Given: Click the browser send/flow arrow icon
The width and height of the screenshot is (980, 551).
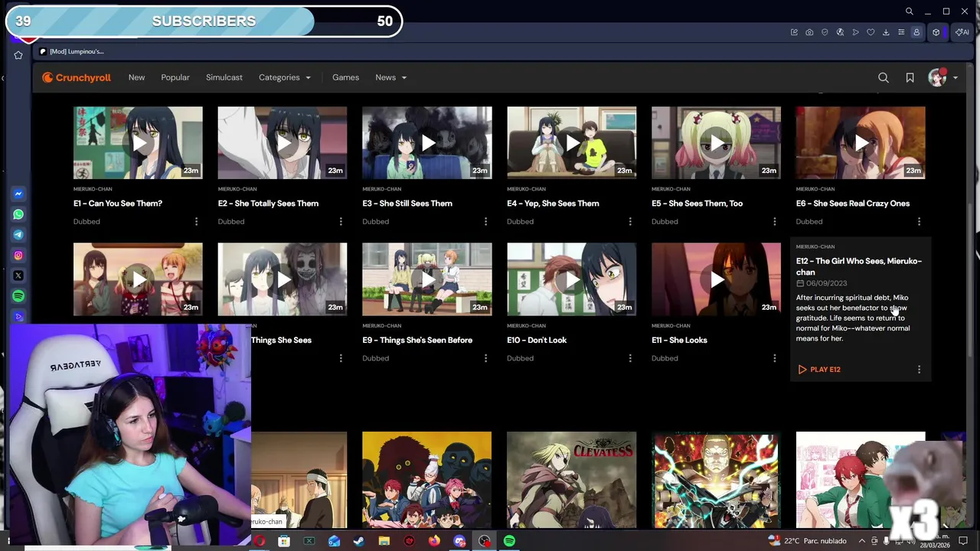Looking at the screenshot, I should (855, 32).
